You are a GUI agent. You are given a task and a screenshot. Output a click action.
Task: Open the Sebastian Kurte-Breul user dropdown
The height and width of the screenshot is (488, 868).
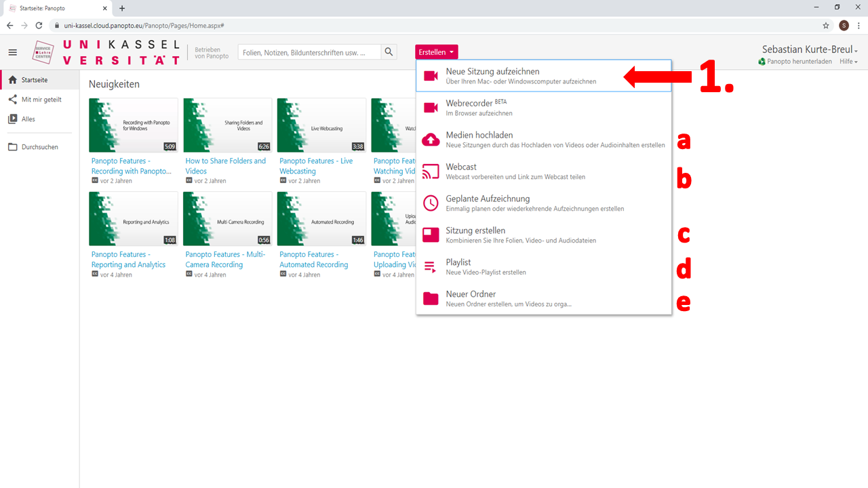point(810,49)
